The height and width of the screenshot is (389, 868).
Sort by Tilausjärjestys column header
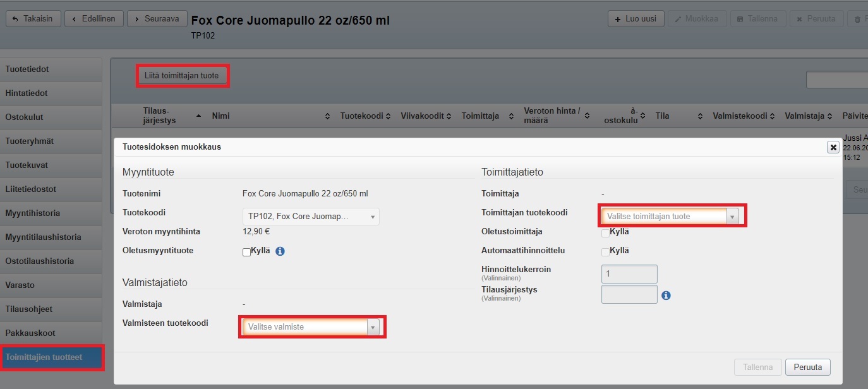[159, 116]
